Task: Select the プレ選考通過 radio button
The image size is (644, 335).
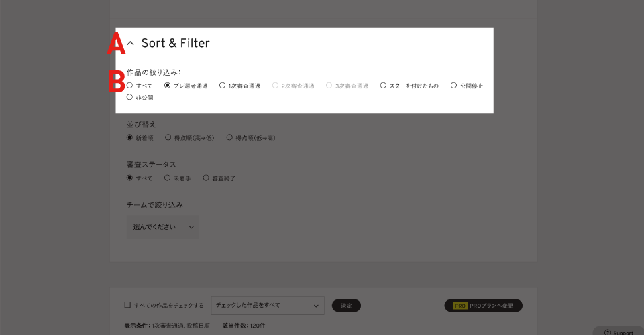Action: point(167,86)
